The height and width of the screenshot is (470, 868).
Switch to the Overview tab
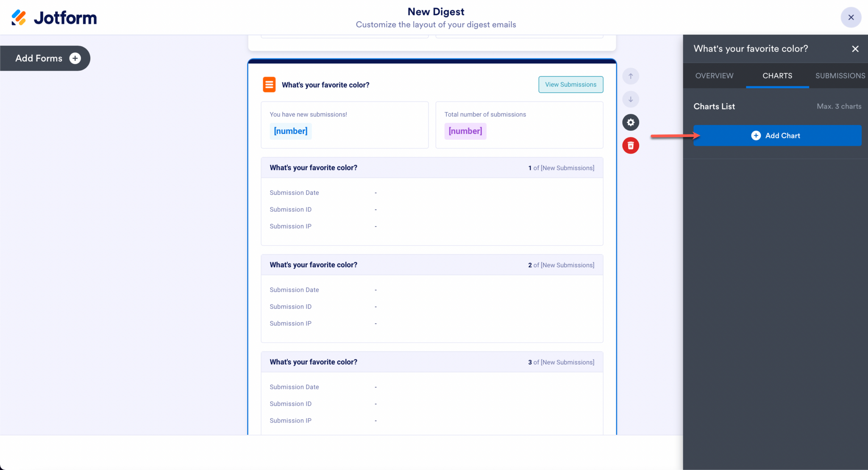pos(714,76)
